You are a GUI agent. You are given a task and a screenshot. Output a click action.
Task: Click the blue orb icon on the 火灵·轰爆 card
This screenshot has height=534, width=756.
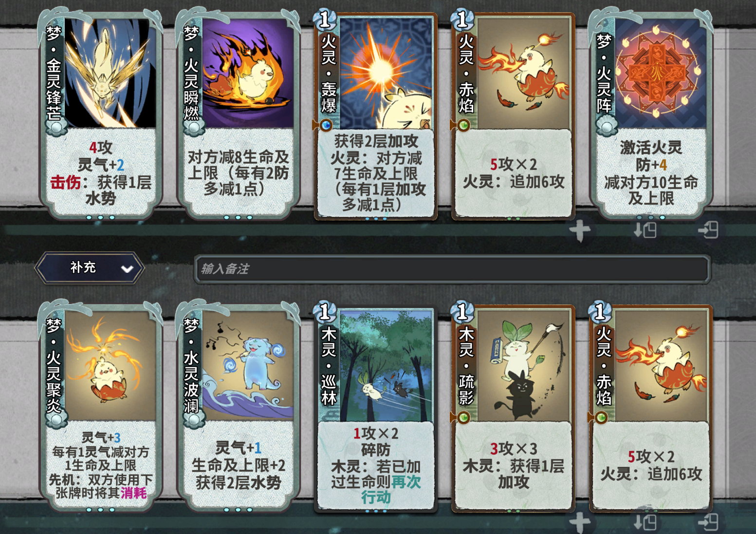tap(326, 126)
